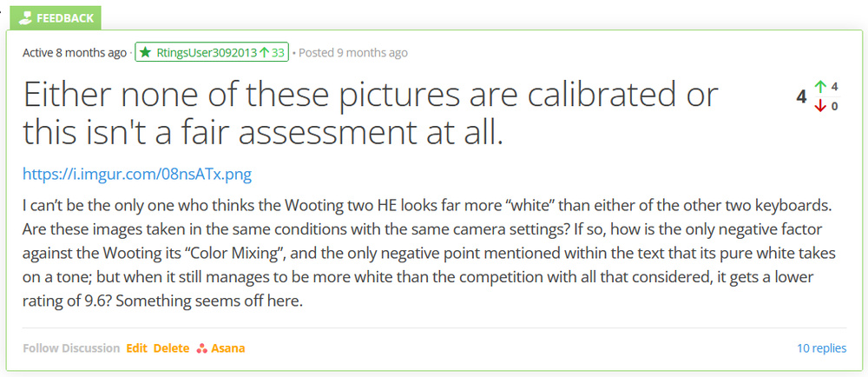Click the net vote score of 4
This screenshot has width=868, height=377.
[x=801, y=96]
